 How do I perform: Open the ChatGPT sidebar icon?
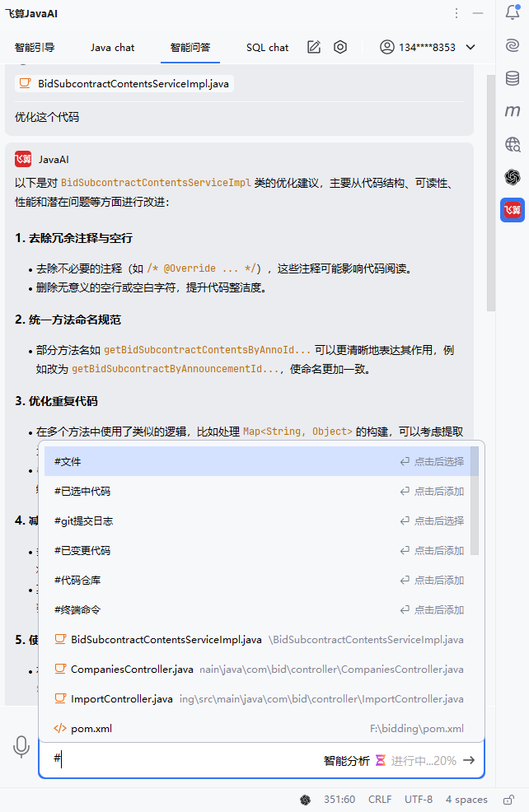click(x=513, y=177)
